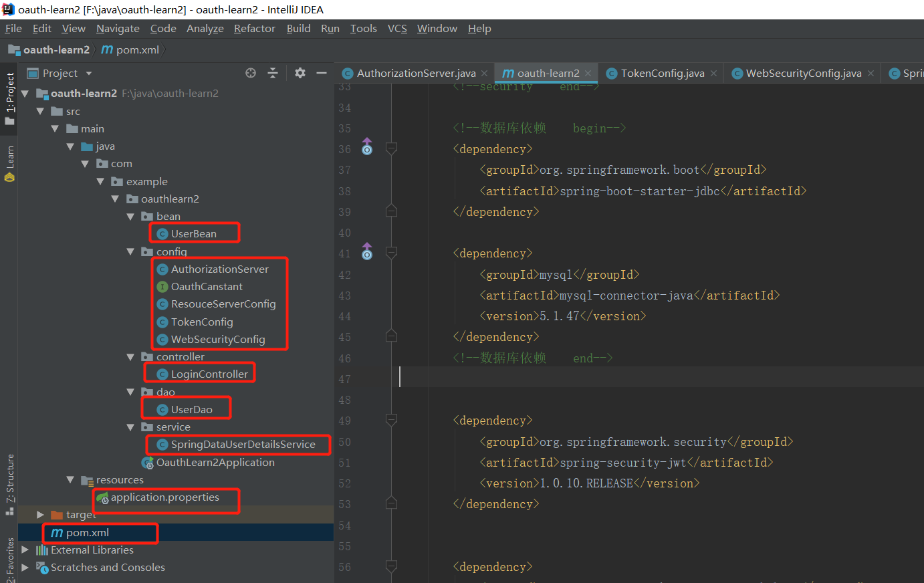The width and height of the screenshot is (924, 583).
Task: Open the VCS menu
Action: click(397, 28)
